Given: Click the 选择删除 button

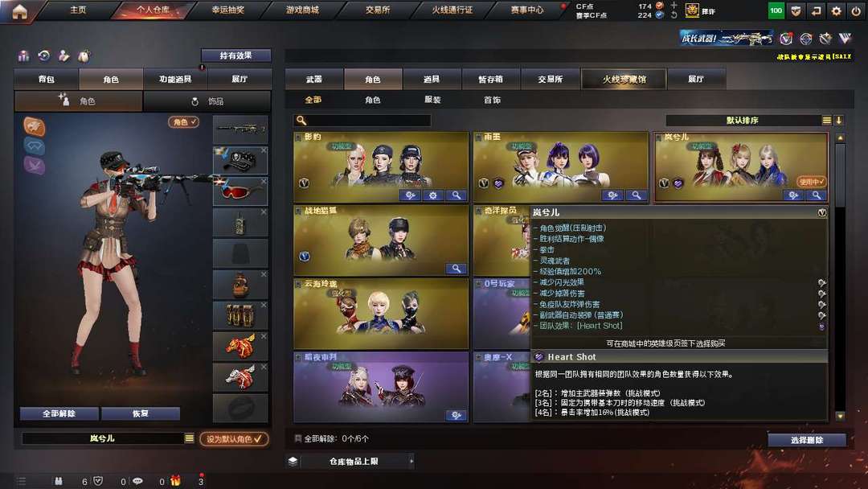Looking at the screenshot, I should point(807,440).
